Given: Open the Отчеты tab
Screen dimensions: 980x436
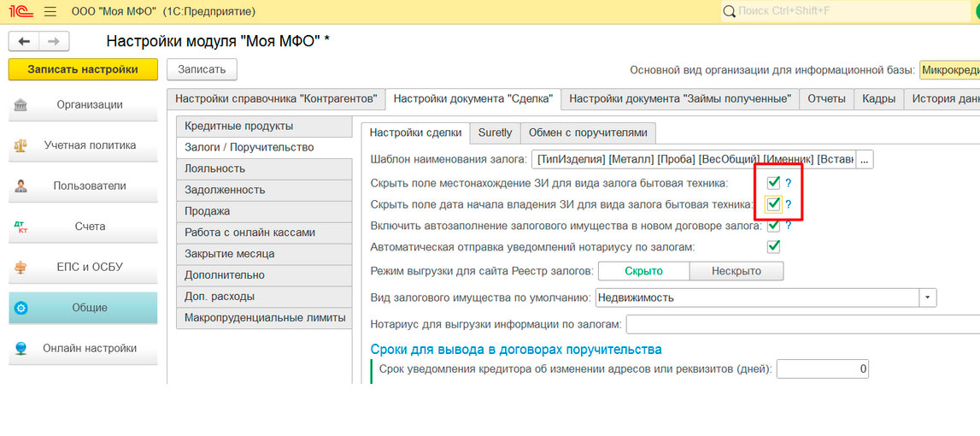Looking at the screenshot, I should point(826,98).
